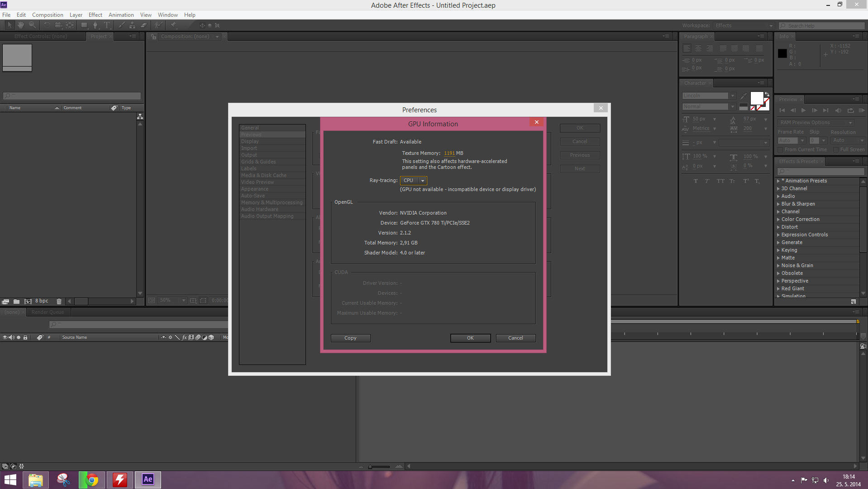Screen dimensions: 868x489
Task: Select the Zoom magnifier tool
Action: [x=32, y=25]
